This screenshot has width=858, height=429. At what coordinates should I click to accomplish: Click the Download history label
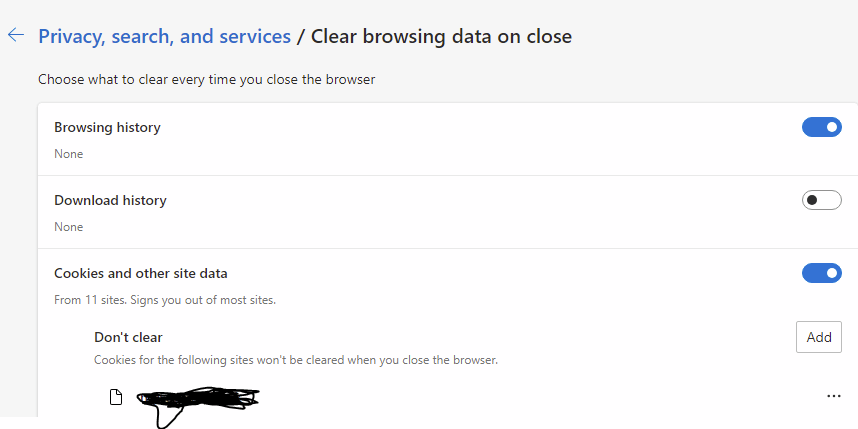(x=110, y=200)
